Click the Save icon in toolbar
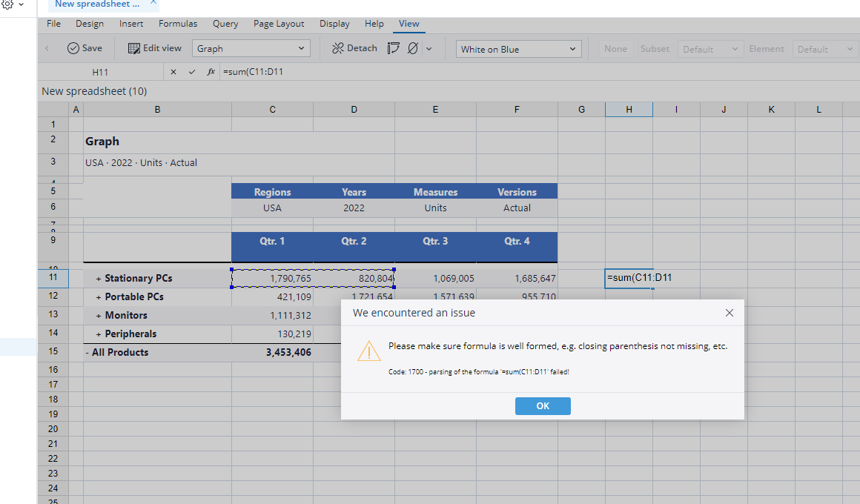This screenshot has height=504, width=860. (x=73, y=48)
